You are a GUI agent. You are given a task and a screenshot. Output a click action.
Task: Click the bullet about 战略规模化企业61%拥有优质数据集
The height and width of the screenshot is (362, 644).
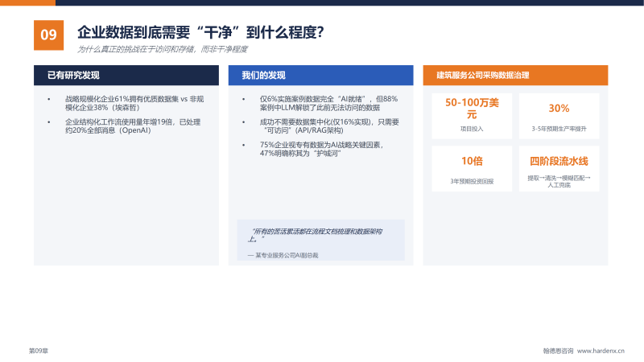[x=134, y=103]
